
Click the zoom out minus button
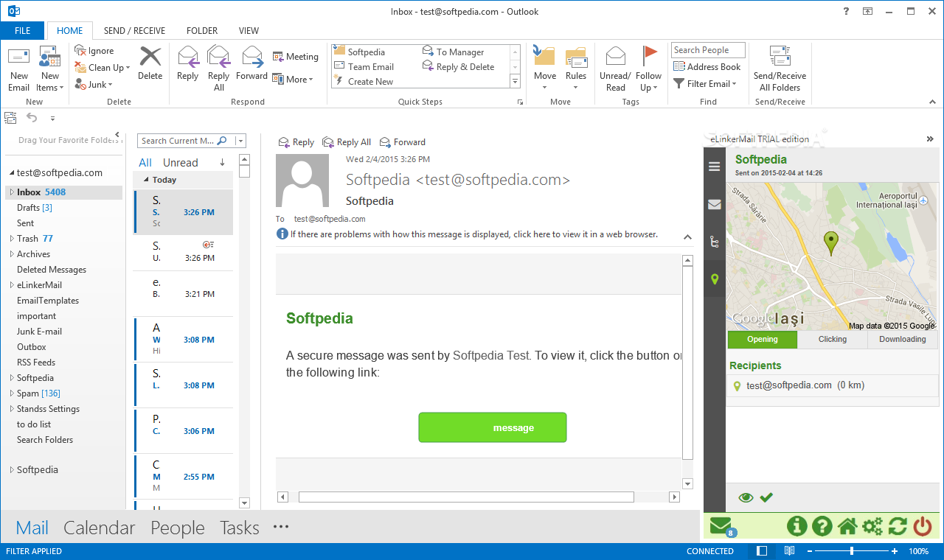point(810,551)
